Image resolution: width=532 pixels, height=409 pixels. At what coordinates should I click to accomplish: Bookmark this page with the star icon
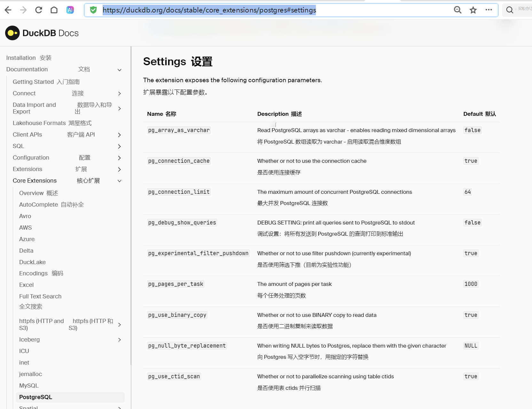473,10
